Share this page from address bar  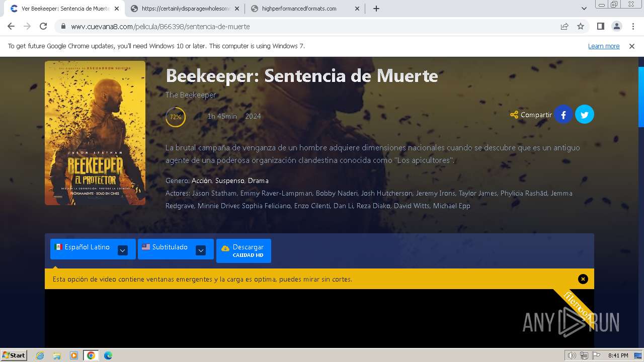pyautogui.click(x=565, y=26)
